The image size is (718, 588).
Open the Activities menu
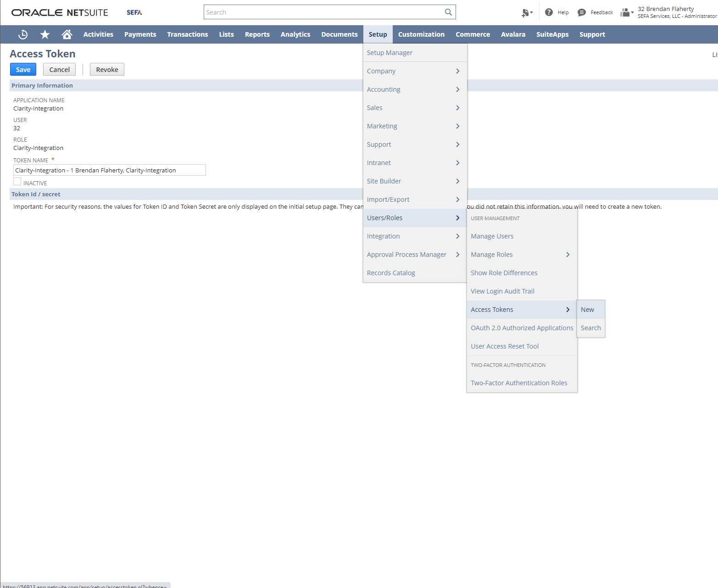click(x=98, y=34)
